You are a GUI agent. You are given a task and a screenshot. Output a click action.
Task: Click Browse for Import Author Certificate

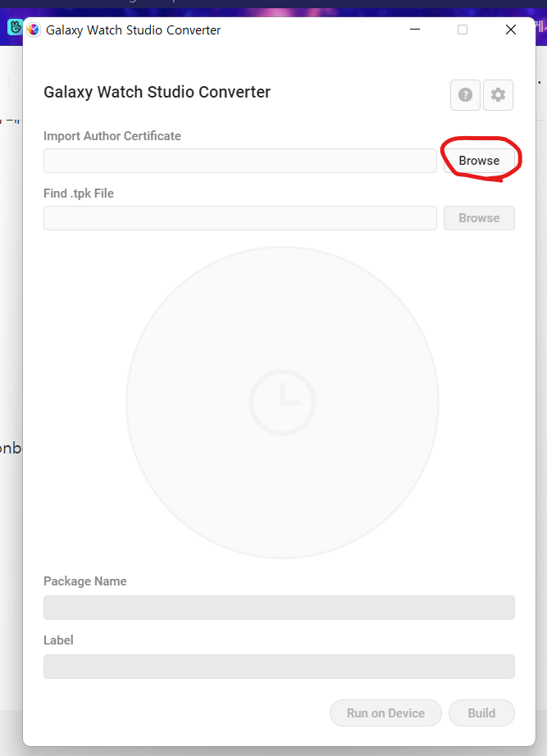tap(479, 161)
